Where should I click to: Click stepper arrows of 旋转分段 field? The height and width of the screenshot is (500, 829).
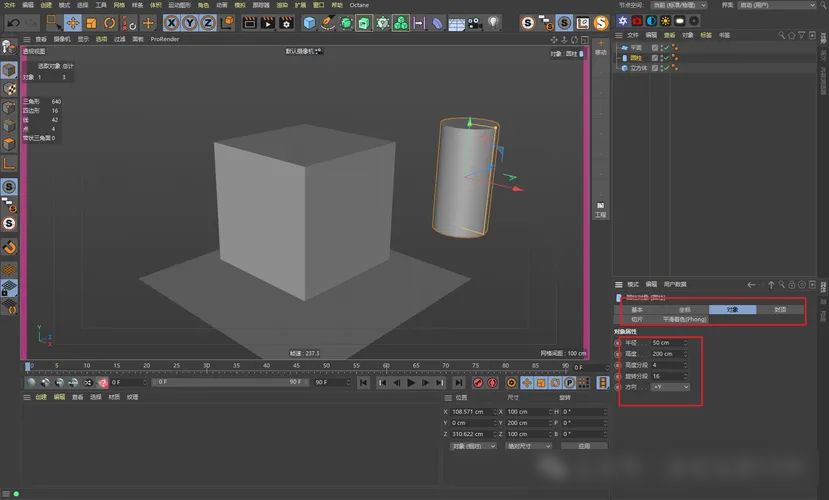[686, 376]
